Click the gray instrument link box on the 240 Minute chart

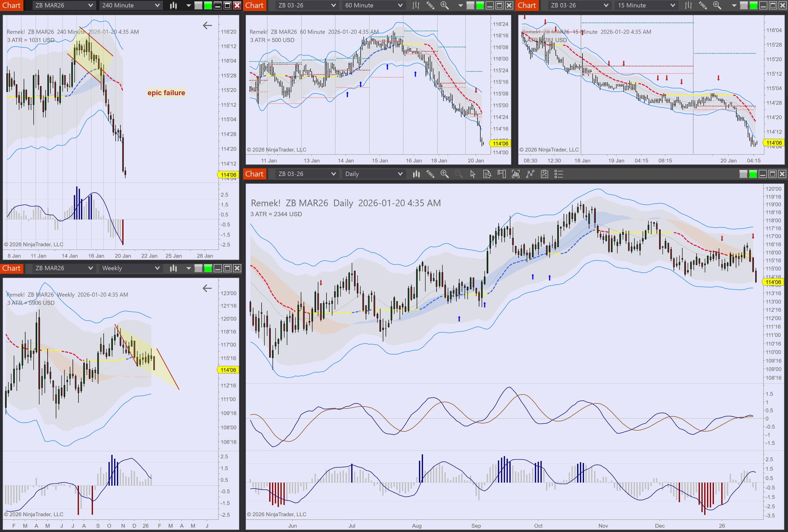[x=198, y=5]
